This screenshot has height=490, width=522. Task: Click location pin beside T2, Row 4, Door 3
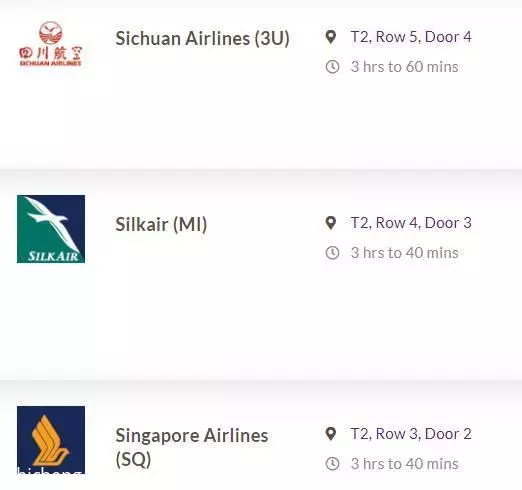[331, 223]
